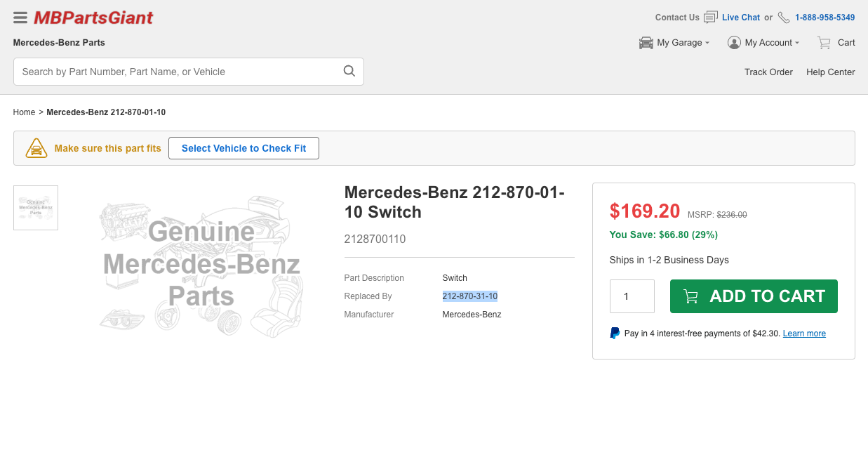Click the My Account user icon
Viewport: 868px width, 455px height.
(734, 43)
